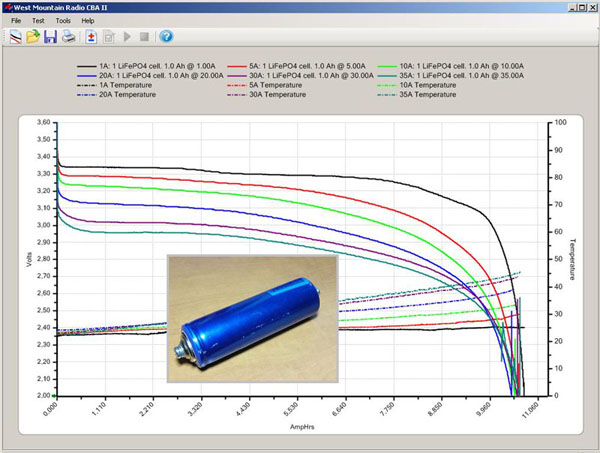Viewport: 600px width, 453px height.
Task: Save the graph using the floppy disk icon
Action: point(50,37)
